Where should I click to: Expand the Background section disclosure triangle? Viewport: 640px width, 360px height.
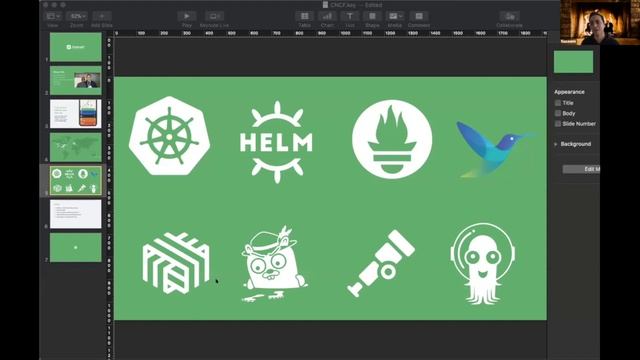point(556,144)
